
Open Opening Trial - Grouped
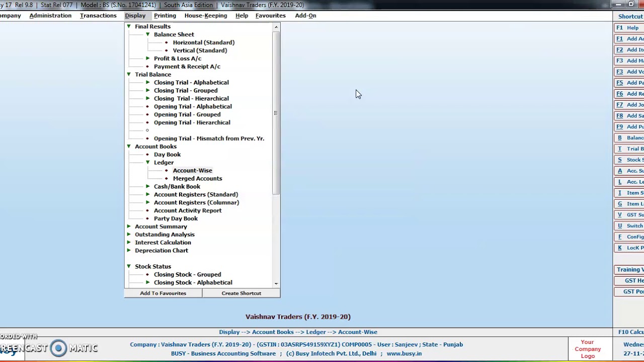tap(187, 115)
